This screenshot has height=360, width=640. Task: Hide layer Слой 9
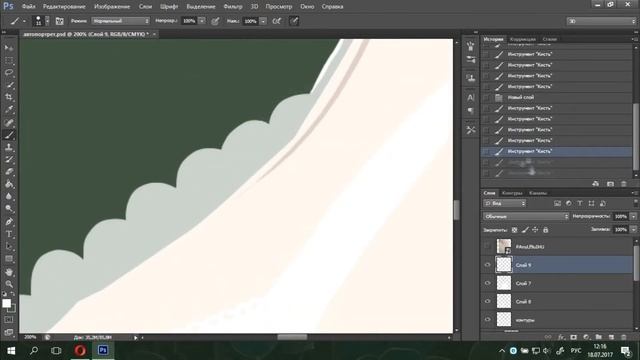[487, 265]
